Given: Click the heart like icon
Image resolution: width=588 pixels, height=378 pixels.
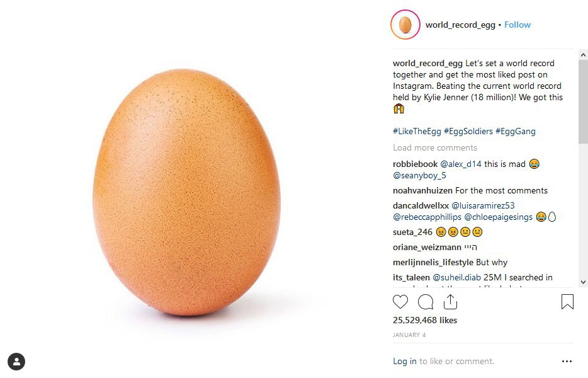Looking at the screenshot, I should [400, 302].
